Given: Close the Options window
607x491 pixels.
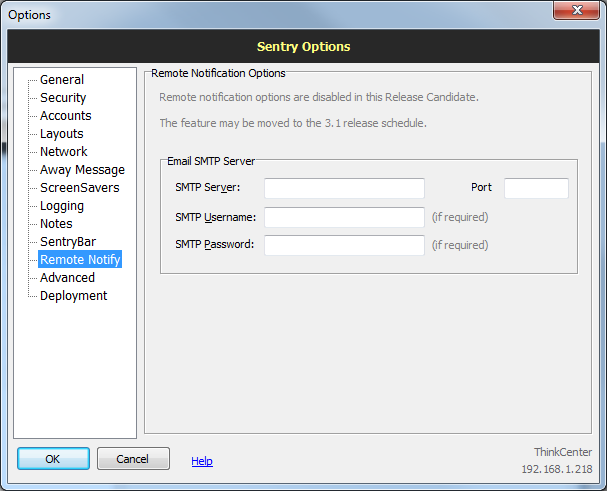Looking at the screenshot, I should pos(576,10).
